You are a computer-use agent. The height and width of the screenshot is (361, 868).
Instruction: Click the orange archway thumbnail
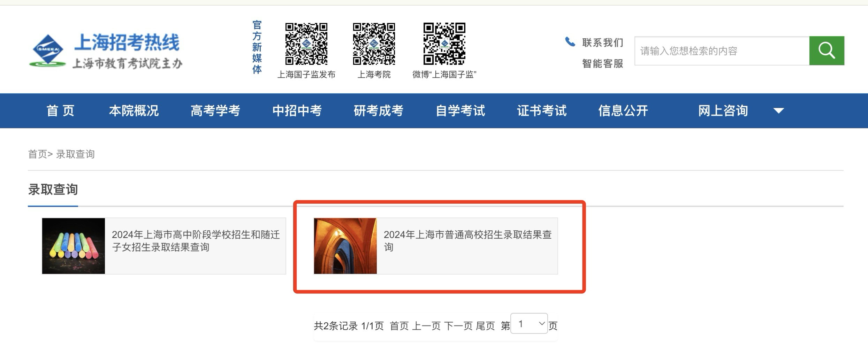coord(345,246)
